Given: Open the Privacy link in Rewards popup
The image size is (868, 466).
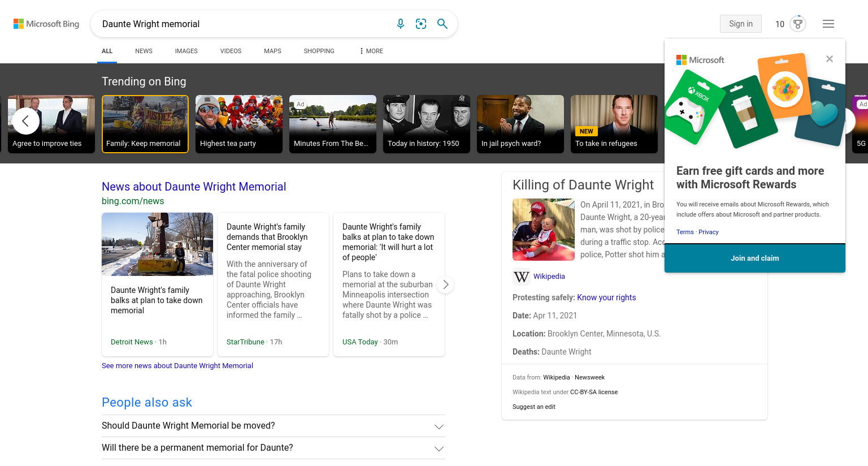Looking at the screenshot, I should (x=708, y=232).
